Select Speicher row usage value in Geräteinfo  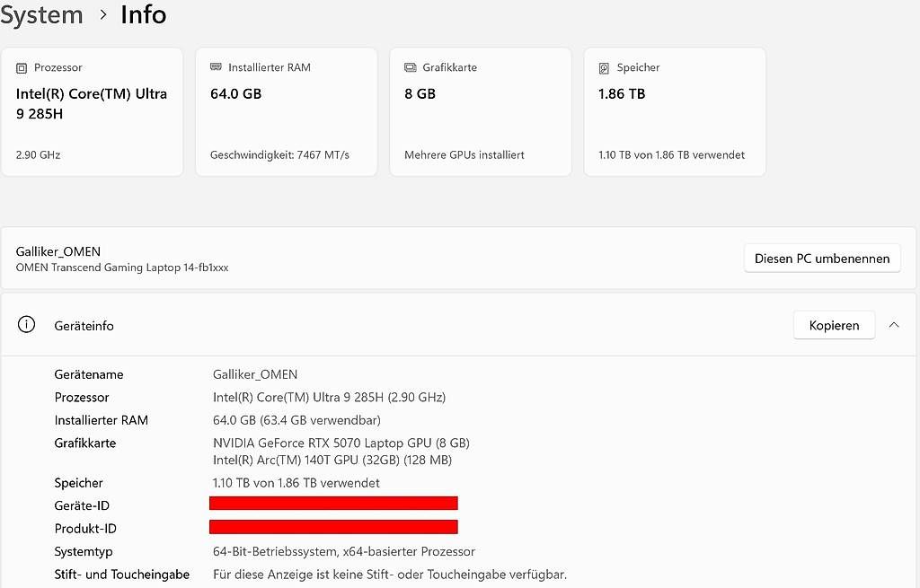pyautogui.click(x=296, y=482)
